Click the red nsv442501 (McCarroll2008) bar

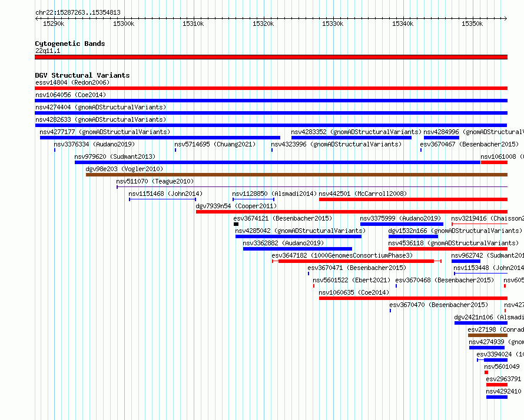click(x=413, y=199)
